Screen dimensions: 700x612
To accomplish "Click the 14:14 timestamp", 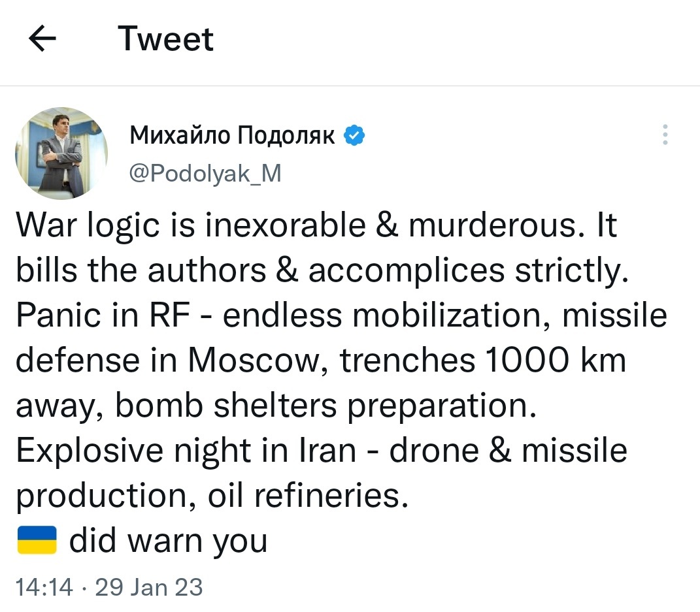I will click(44, 587).
